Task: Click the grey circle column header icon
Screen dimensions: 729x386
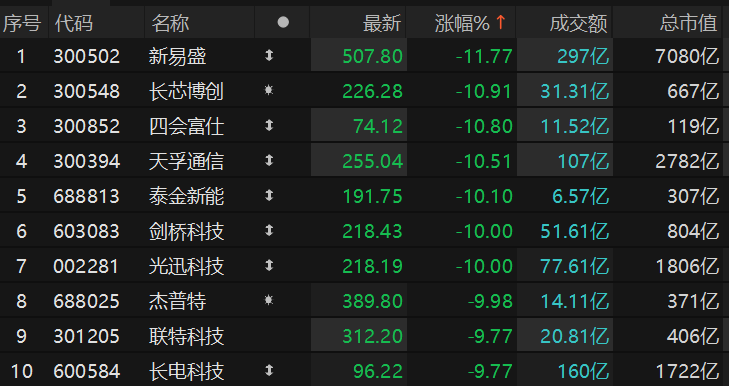Action: click(x=283, y=22)
